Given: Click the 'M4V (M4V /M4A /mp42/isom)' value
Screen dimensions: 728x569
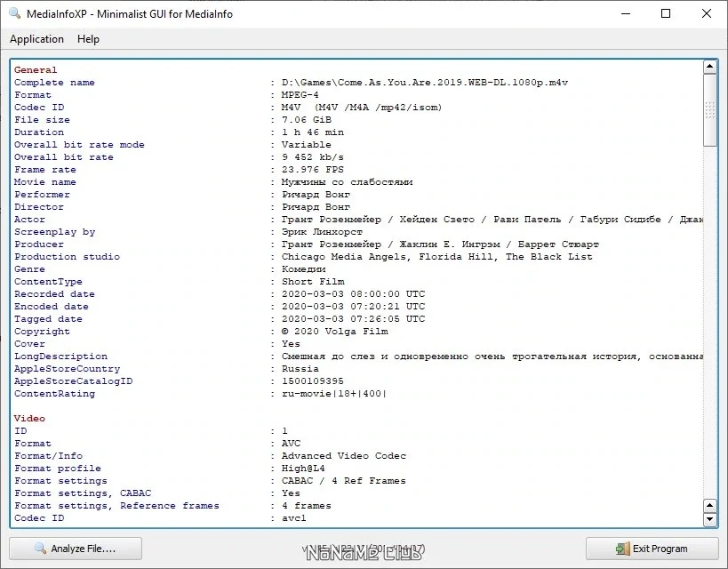Looking at the screenshot, I should click(x=362, y=108).
